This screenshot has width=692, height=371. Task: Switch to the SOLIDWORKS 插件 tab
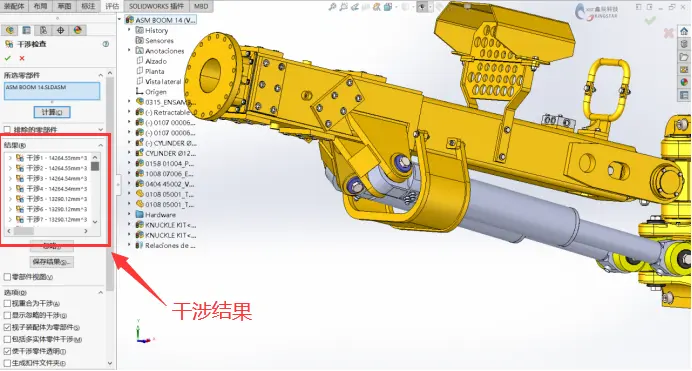click(156, 6)
